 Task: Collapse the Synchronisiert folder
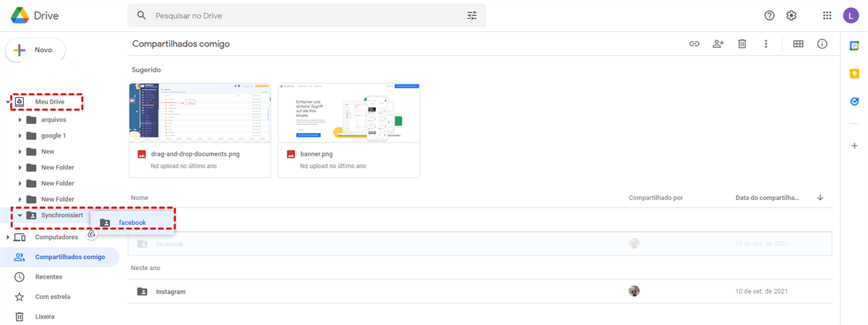point(20,215)
